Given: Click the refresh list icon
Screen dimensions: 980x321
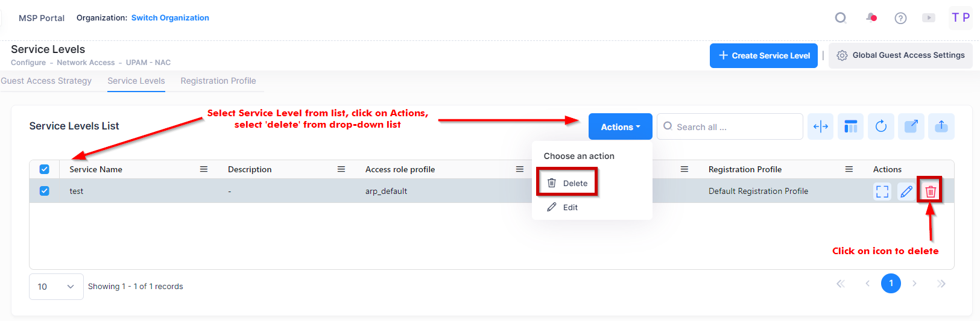Looking at the screenshot, I should click(880, 126).
